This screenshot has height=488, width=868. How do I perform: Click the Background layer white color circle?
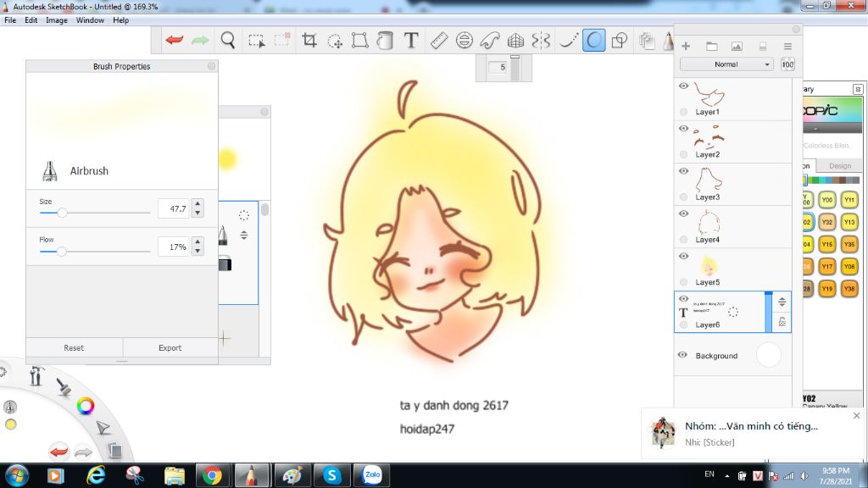(x=768, y=355)
